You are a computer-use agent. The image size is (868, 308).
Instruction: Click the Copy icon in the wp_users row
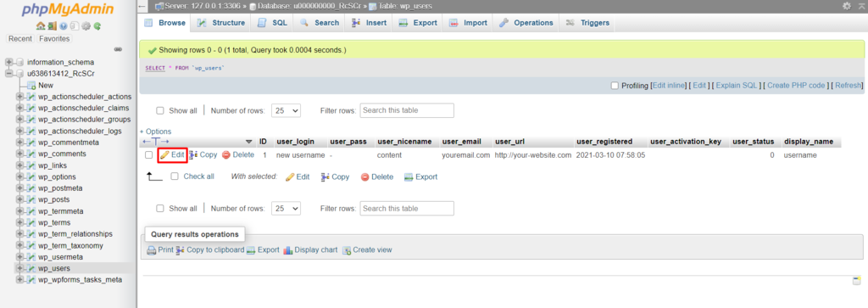tap(193, 155)
